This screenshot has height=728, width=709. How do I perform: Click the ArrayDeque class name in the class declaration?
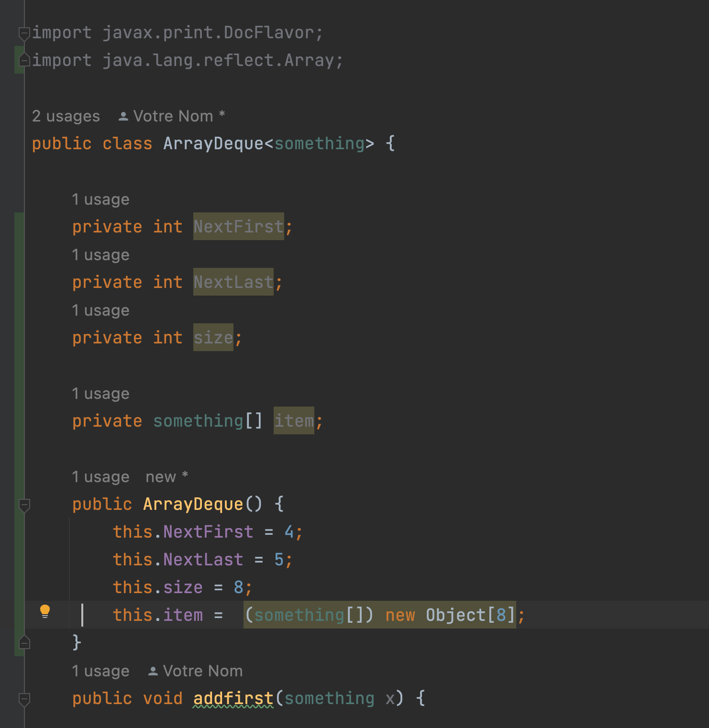point(213,143)
